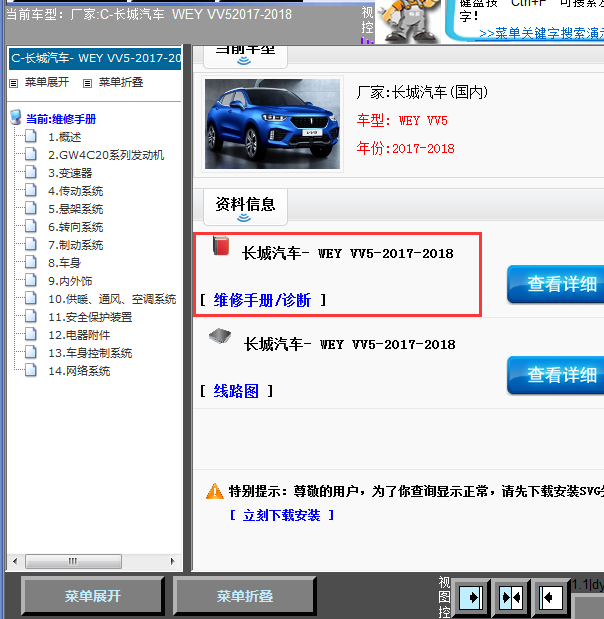Click 当前:维修手册 root node
604x619 pixels.
(61, 119)
